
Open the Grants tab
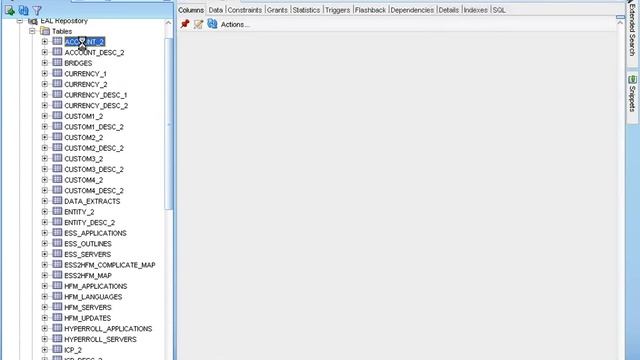coord(277,10)
